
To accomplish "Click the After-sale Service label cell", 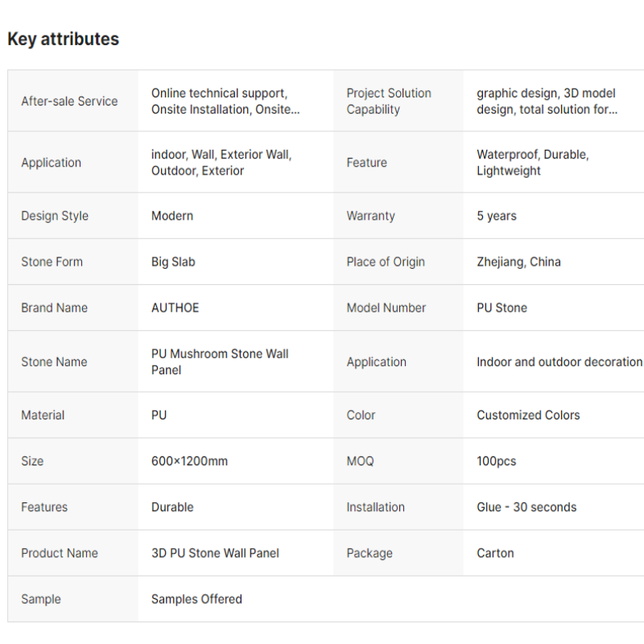I will [69, 101].
